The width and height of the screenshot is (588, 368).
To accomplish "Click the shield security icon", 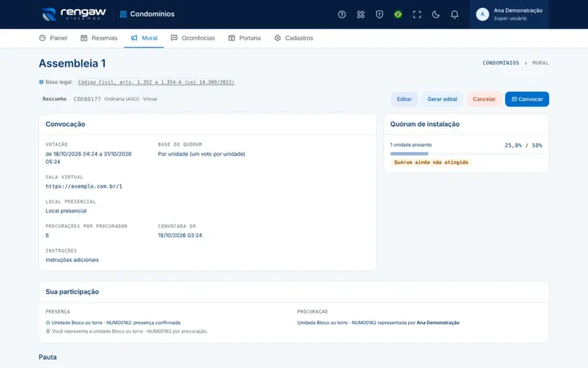I will pyautogui.click(x=379, y=15).
